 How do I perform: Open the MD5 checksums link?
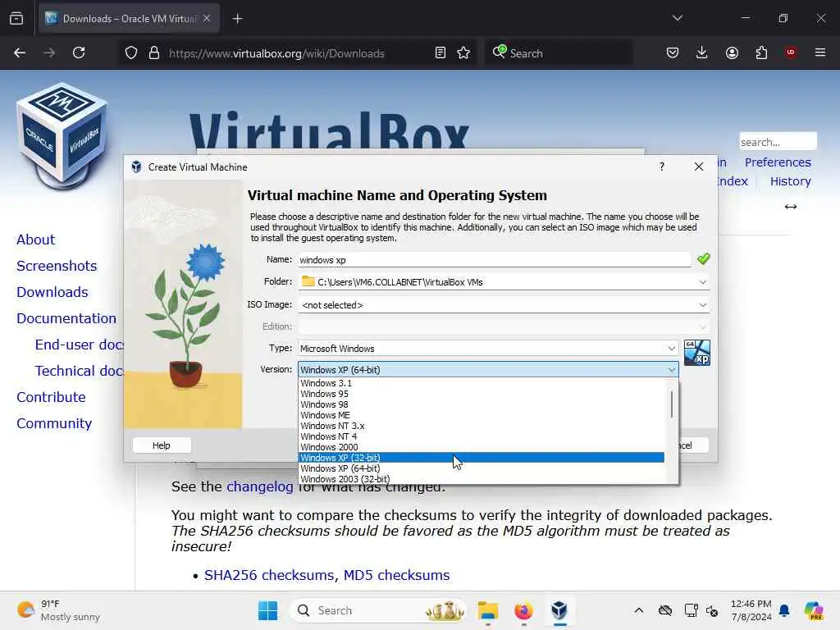point(396,575)
